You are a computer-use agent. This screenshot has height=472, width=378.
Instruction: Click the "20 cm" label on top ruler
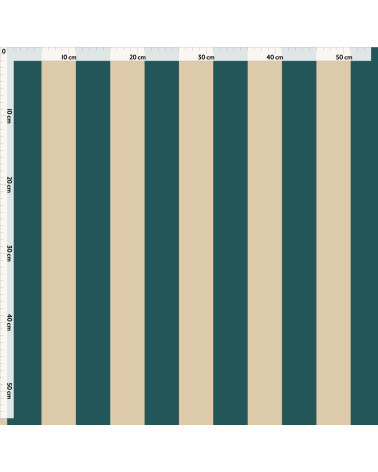coord(138,57)
